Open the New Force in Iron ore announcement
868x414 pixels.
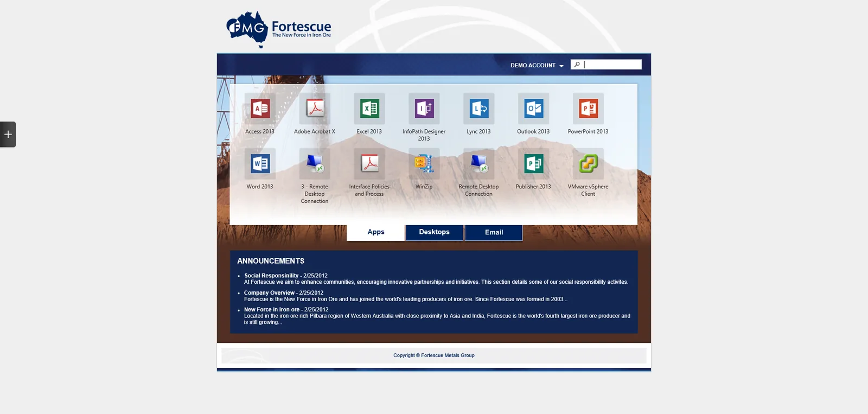click(x=272, y=310)
